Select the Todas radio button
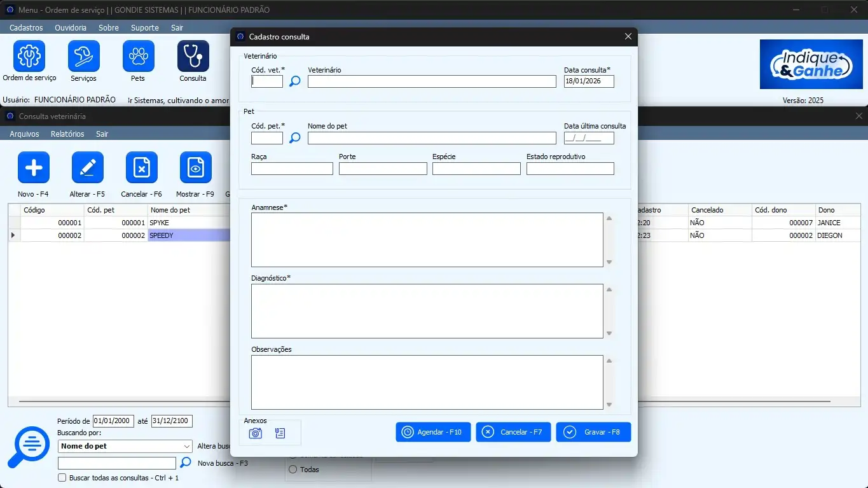This screenshot has width=868, height=488. tap(293, 470)
